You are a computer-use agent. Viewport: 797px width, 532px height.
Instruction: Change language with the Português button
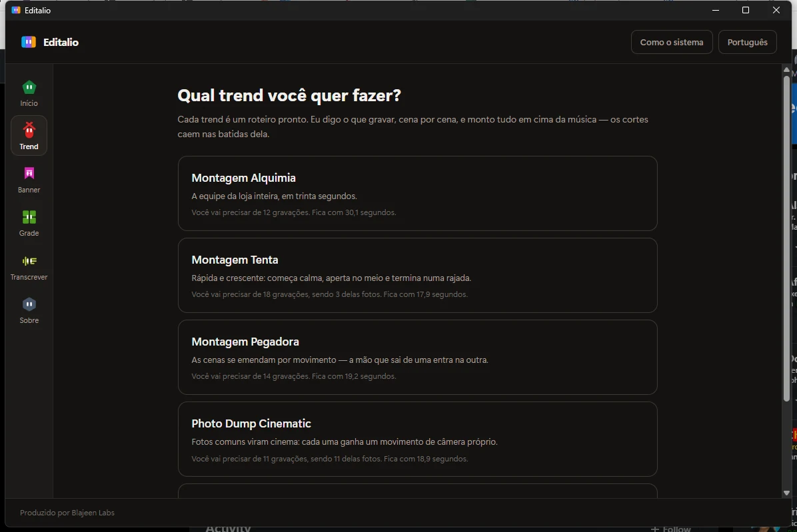747,42
